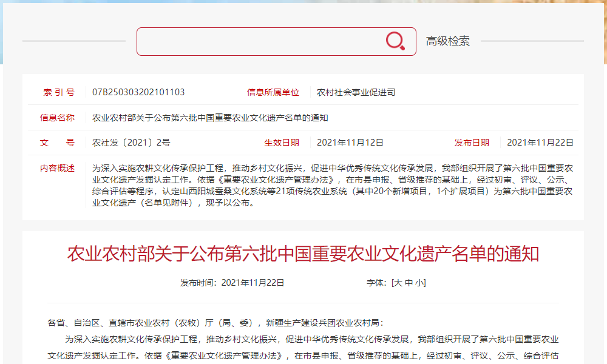Click the article headline about 第六批中国重要农业文化遗产
Image resolution: width=607 pixels, height=364 pixels.
coord(303,254)
